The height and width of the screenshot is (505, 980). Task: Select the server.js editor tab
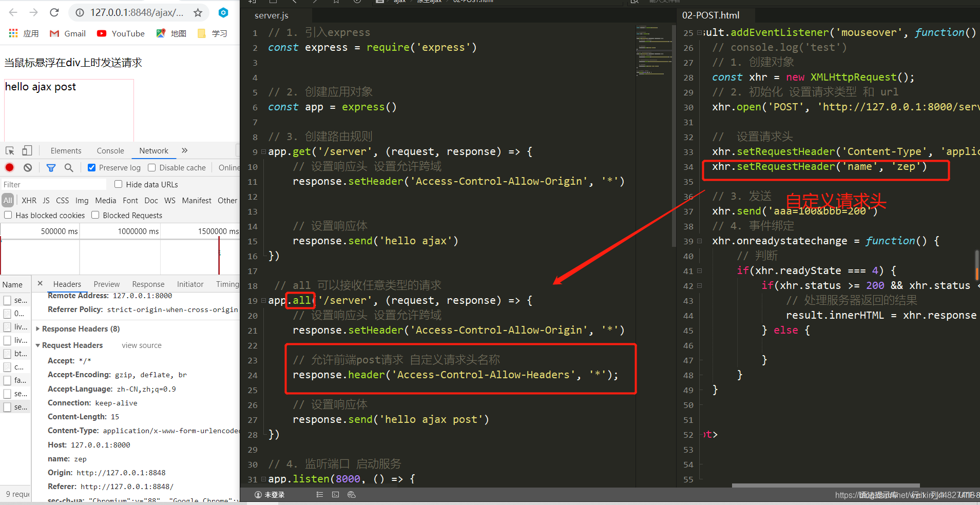point(271,15)
